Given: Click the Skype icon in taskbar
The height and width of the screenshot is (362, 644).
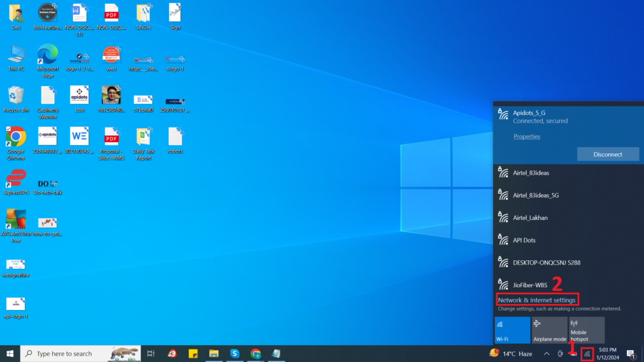Looking at the screenshot, I should tap(235, 354).
